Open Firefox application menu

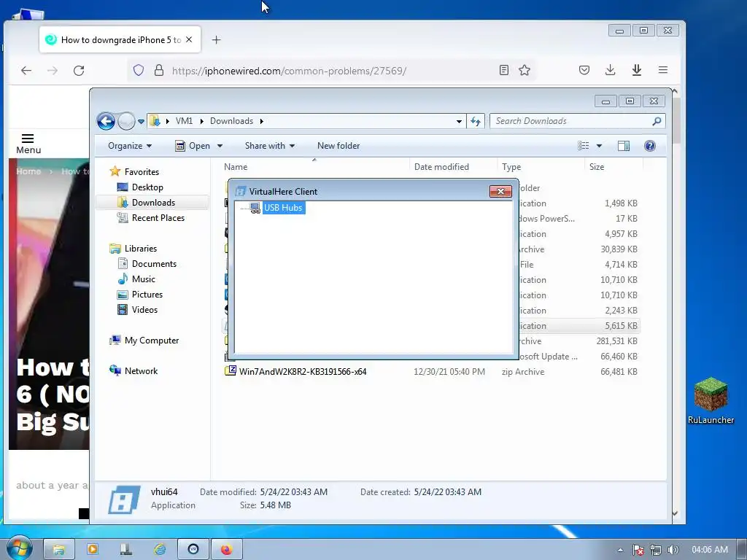coord(662,70)
